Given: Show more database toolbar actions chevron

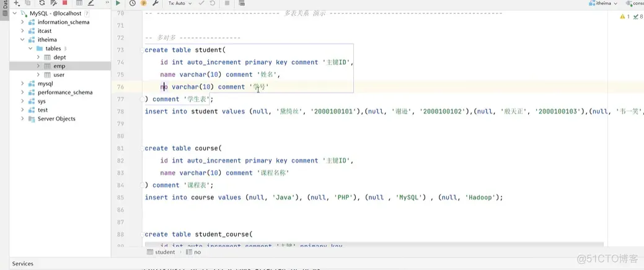Looking at the screenshot, I should click(107, 2).
